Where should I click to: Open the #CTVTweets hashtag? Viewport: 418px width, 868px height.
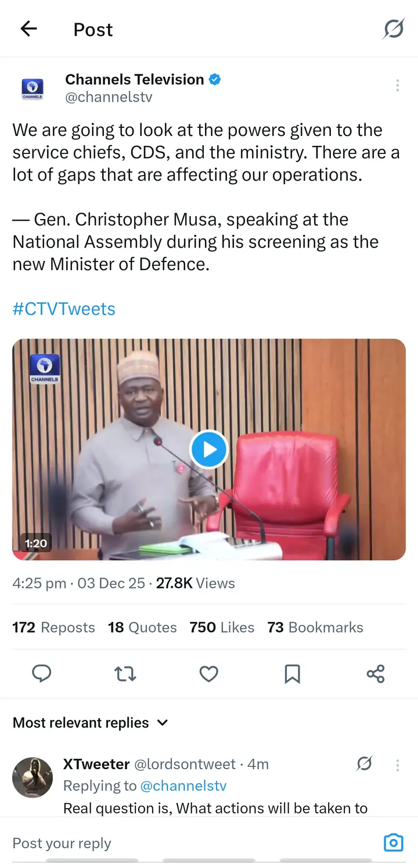[64, 309]
